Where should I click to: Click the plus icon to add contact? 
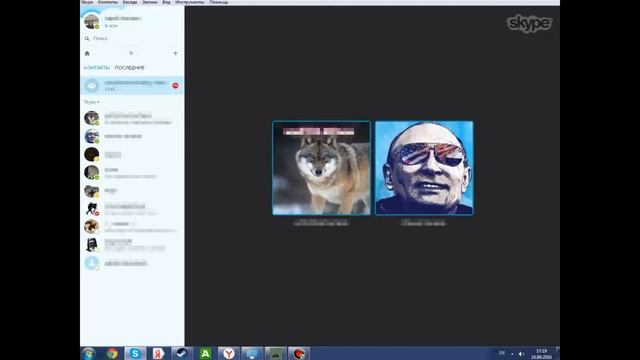pos(175,53)
